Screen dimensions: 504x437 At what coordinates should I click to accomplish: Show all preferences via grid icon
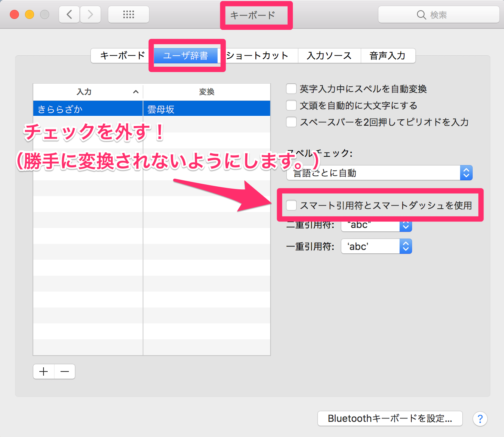[x=129, y=15]
